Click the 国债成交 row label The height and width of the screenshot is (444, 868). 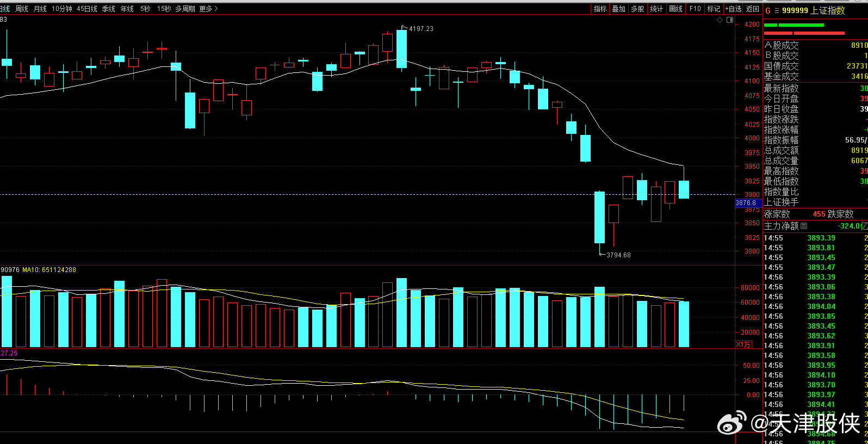[782, 66]
